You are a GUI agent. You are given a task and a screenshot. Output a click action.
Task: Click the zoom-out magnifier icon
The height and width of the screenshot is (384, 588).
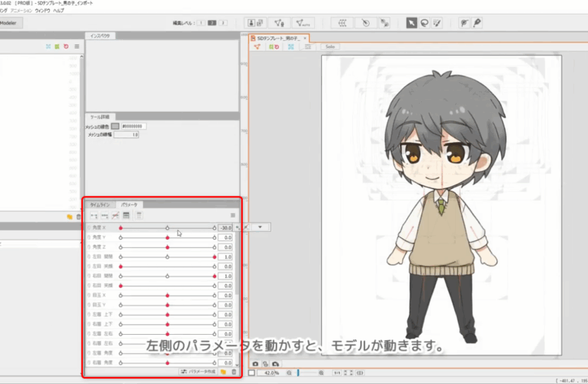pos(290,372)
